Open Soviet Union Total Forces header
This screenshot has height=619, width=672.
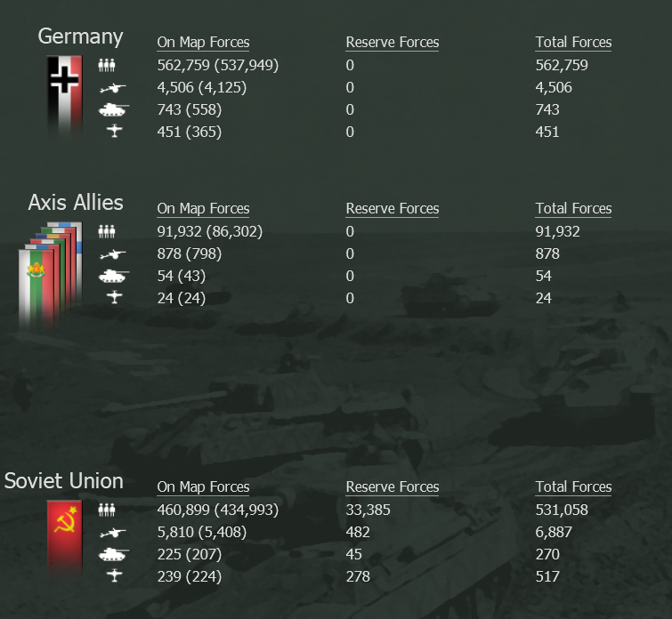[x=573, y=487]
